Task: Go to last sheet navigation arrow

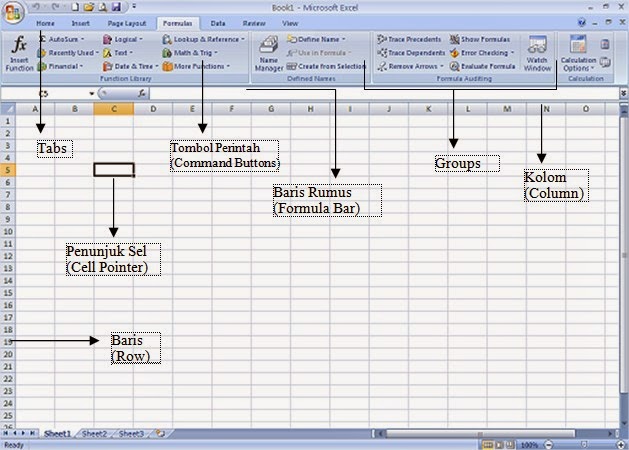Action: pyautogui.click(x=32, y=433)
